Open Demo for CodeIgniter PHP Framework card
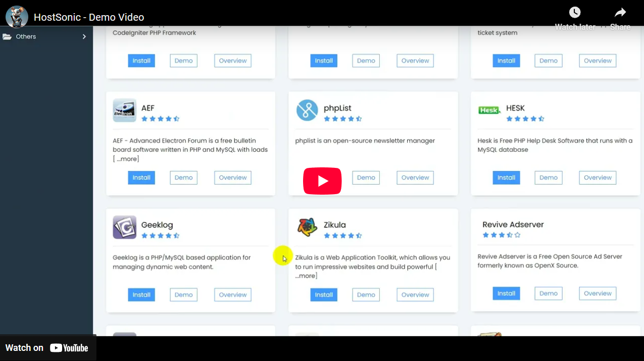Image resolution: width=644 pixels, height=361 pixels. (184, 61)
